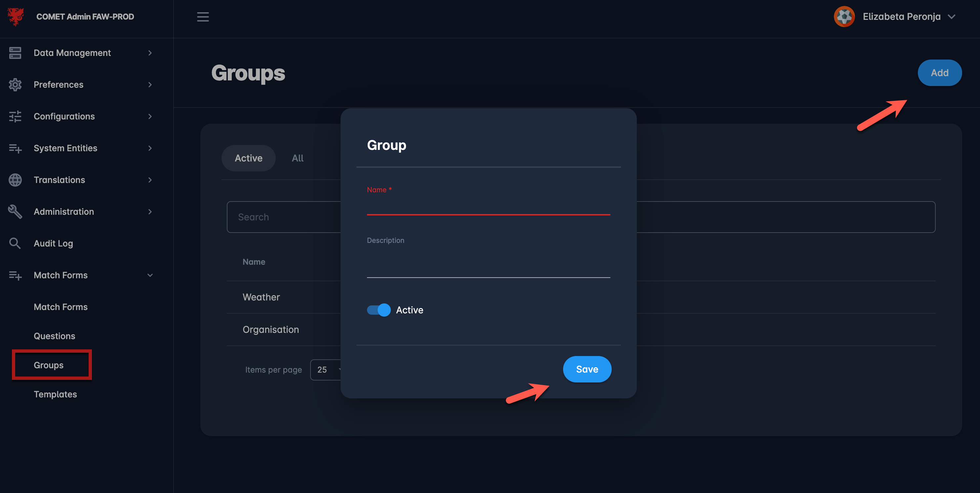Click the Preferences gear icon
Screen dimensions: 980x493
coord(15,84)
